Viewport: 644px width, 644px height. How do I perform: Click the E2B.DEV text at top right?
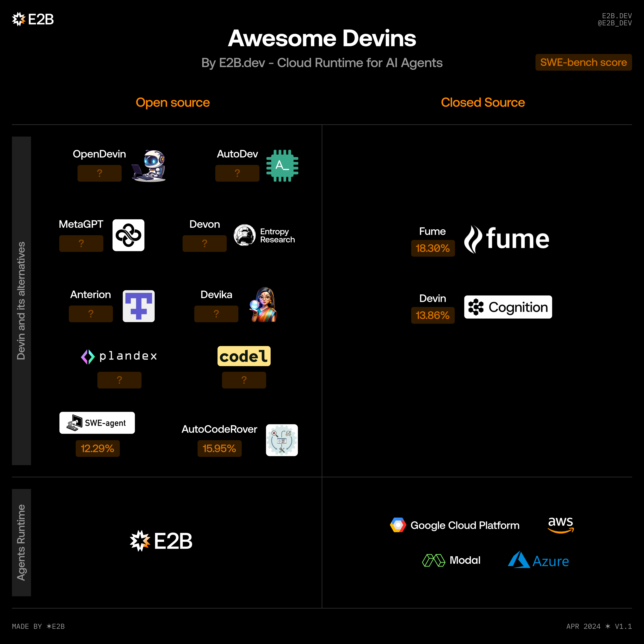(x=617, y=16)
